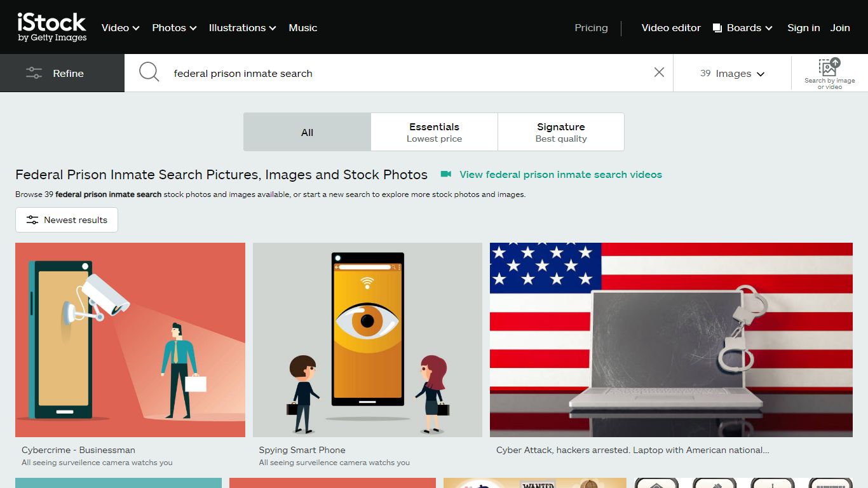The image size is (868, 488).
Task: Click Sign in
Action: point(803,28)
